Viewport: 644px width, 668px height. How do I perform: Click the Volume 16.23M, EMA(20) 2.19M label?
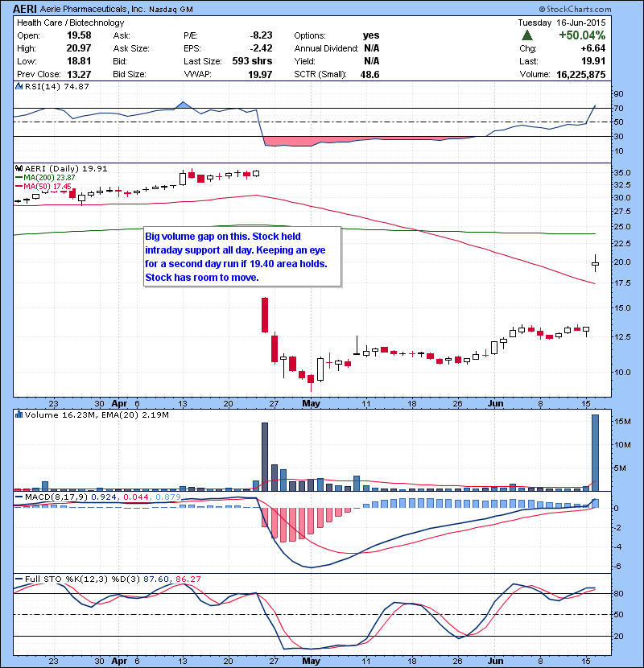pyautogui.click(x=97, y=414)
